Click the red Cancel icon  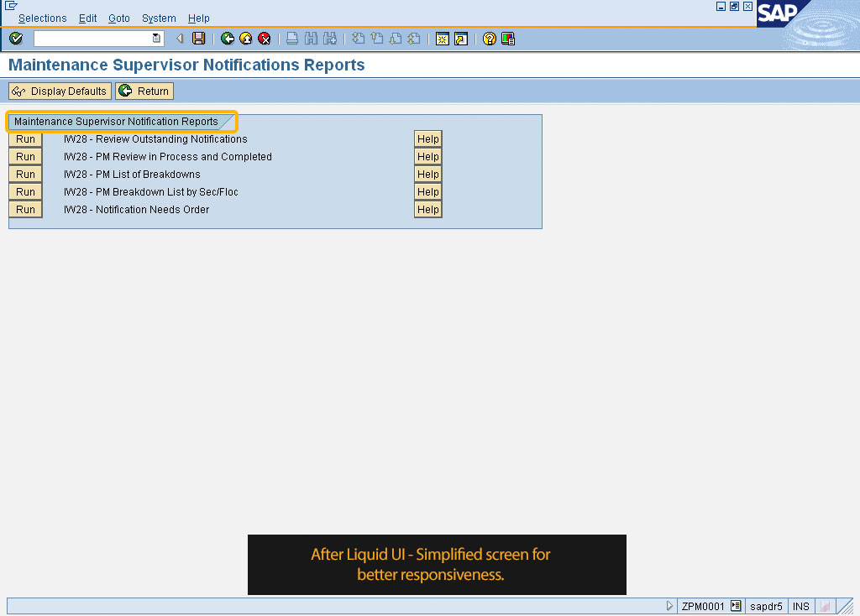click(x=265, y=39)
